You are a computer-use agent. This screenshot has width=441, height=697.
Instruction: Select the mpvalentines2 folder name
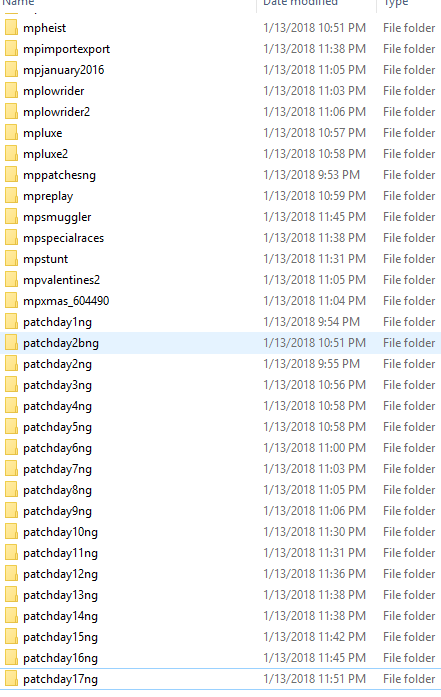coord(61,280)
